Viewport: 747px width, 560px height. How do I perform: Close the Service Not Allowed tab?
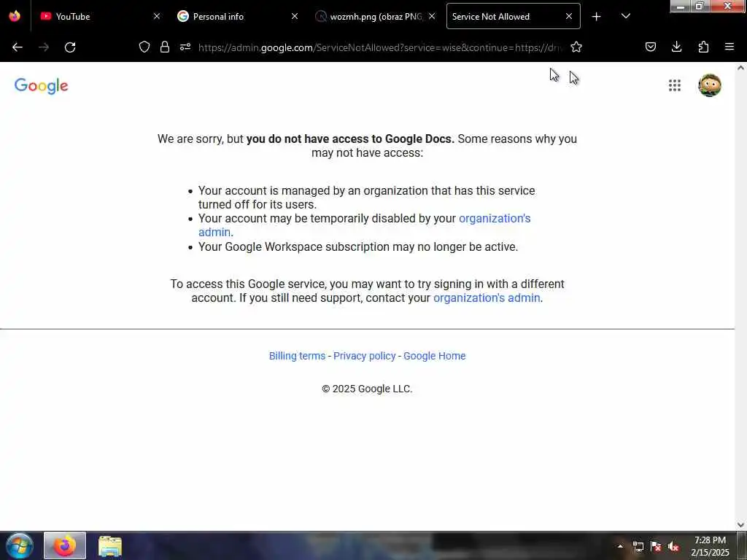[569, 16]
